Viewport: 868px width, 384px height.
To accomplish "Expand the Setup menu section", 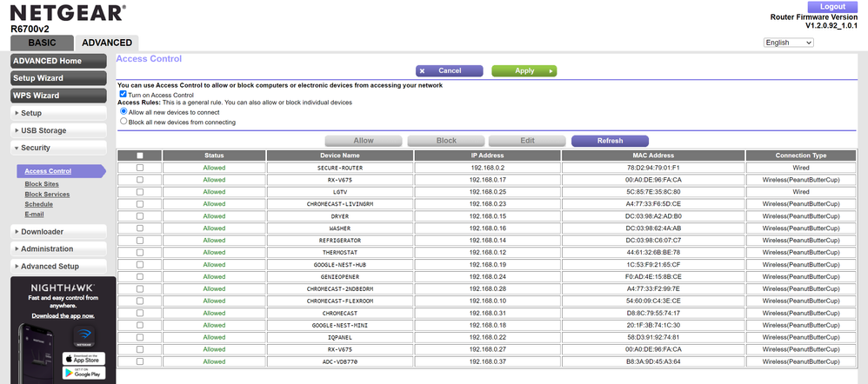I will [x=58, y=113].
